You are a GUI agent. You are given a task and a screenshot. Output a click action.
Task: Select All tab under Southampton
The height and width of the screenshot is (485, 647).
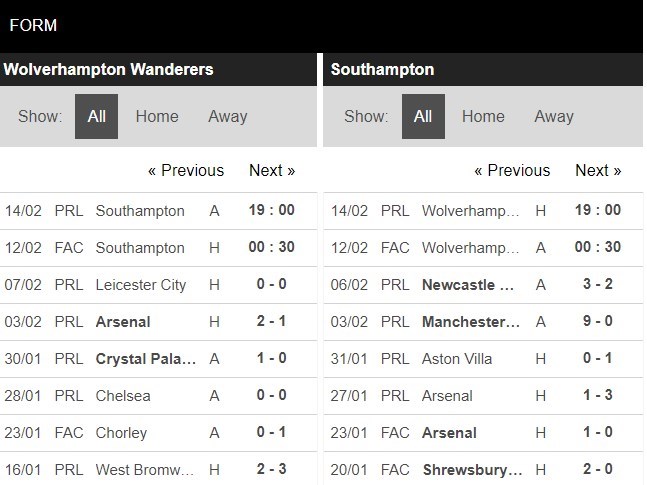(423, 116)
